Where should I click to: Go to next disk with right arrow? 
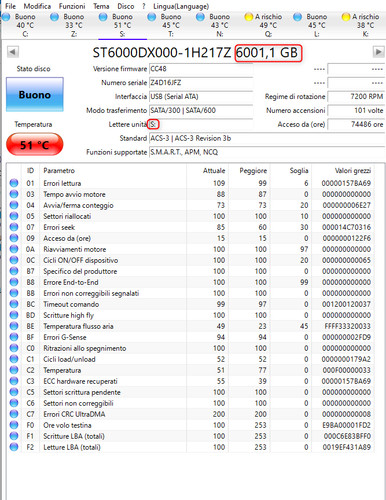pos(378,52)
